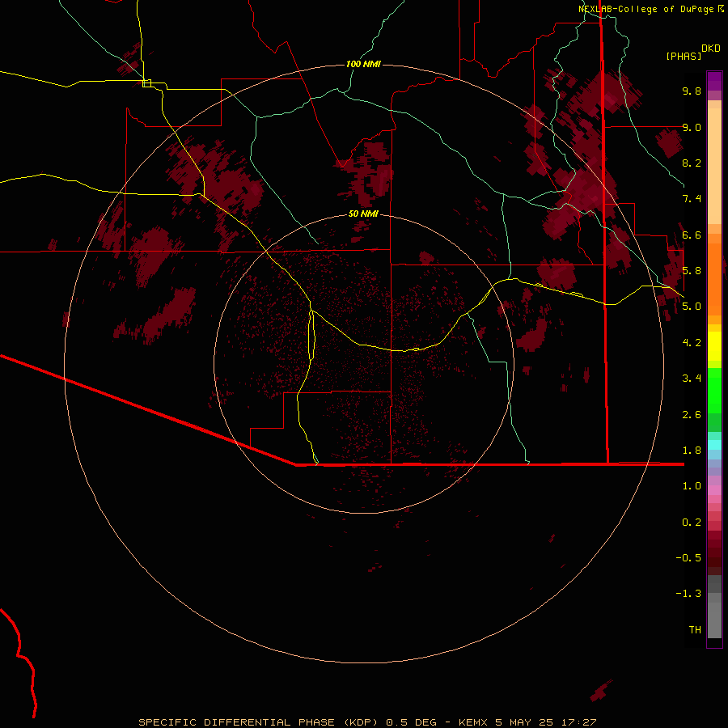The width and height of the screenshot is (728, 728).
Task: Pick the light peach swatch beside 8.2
Action: point(714,166)
